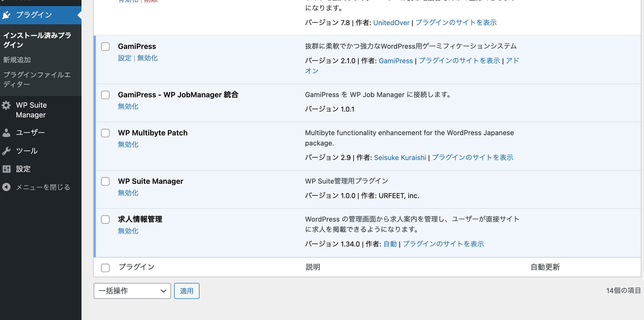Click the URFEET, inc. author text

(x=399, y=196)
